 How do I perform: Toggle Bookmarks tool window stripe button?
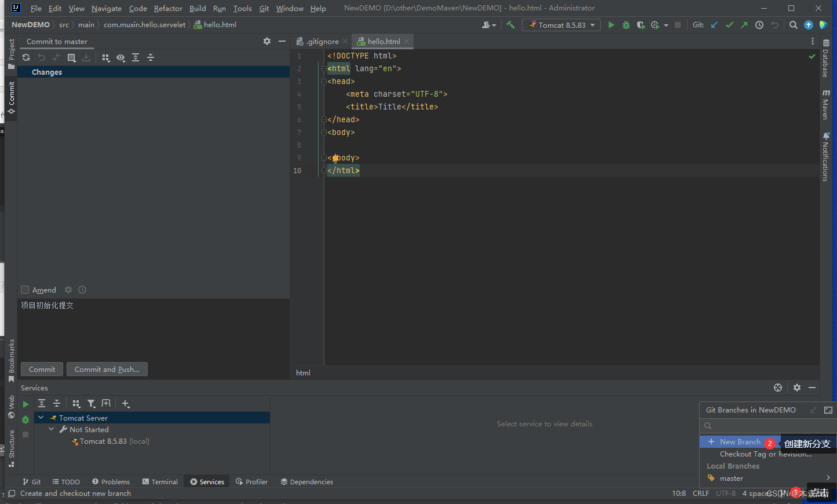pyautogui.click(x=11, y=360)
